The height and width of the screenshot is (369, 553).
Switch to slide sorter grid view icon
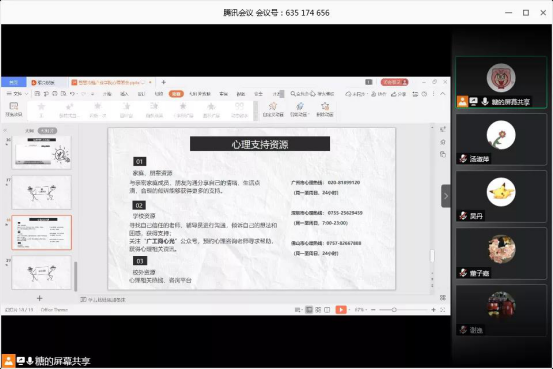coord(318,310)
